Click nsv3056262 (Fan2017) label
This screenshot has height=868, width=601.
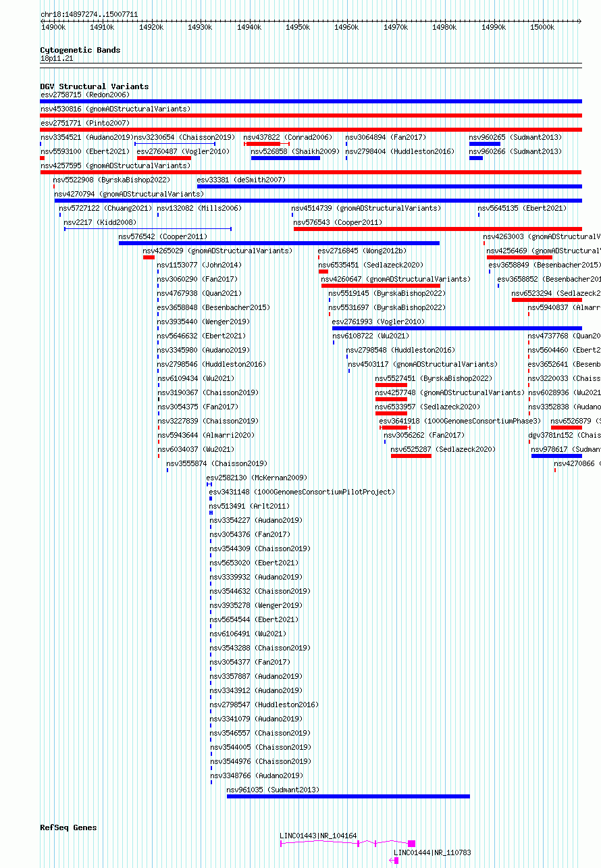pos(425,435)
